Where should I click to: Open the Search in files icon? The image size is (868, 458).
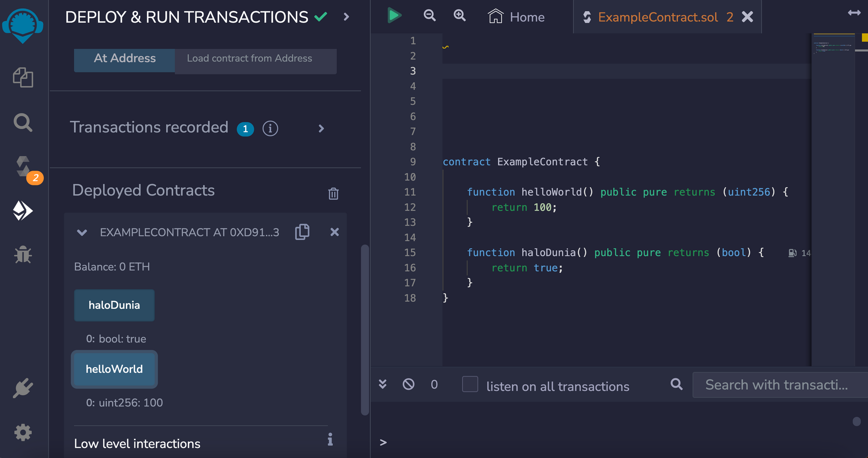(23, 122)
